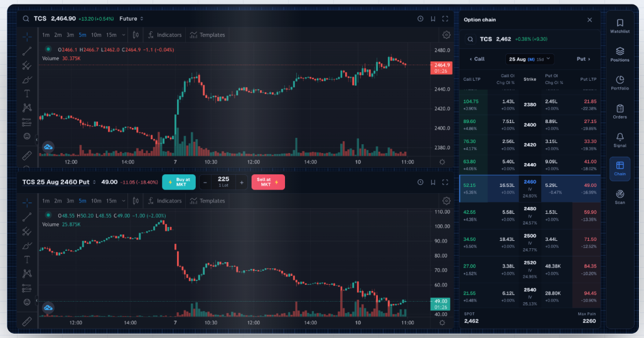The height and width of the screenshot is (338, 644).
Task: Increase lot quantity with plus button
Action: 242,182
